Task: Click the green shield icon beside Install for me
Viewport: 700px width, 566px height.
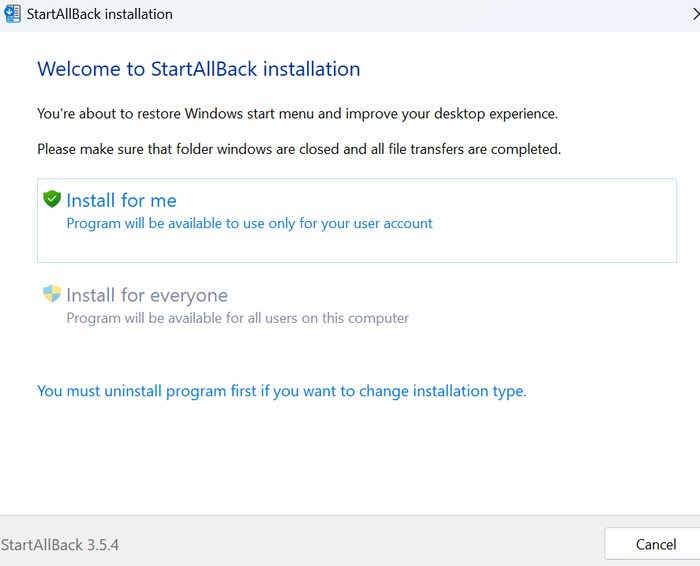Action: [52, 199]
